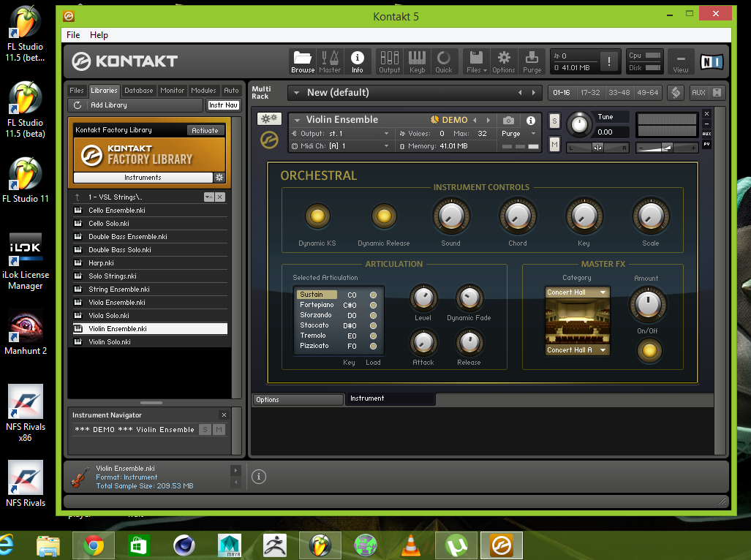Solo the Violin Ensemble instrument header
The height and width of the screenshot is (560, 751).
[554, 121]
